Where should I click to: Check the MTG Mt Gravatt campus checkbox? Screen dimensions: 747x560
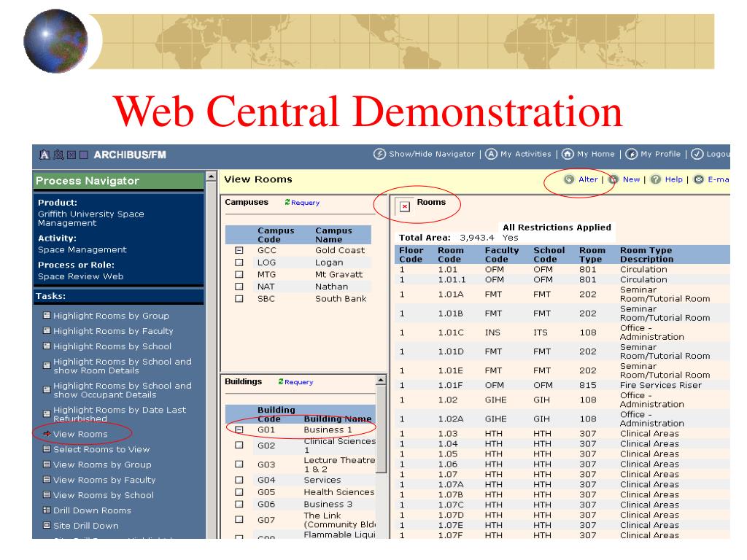pos(239,275)
